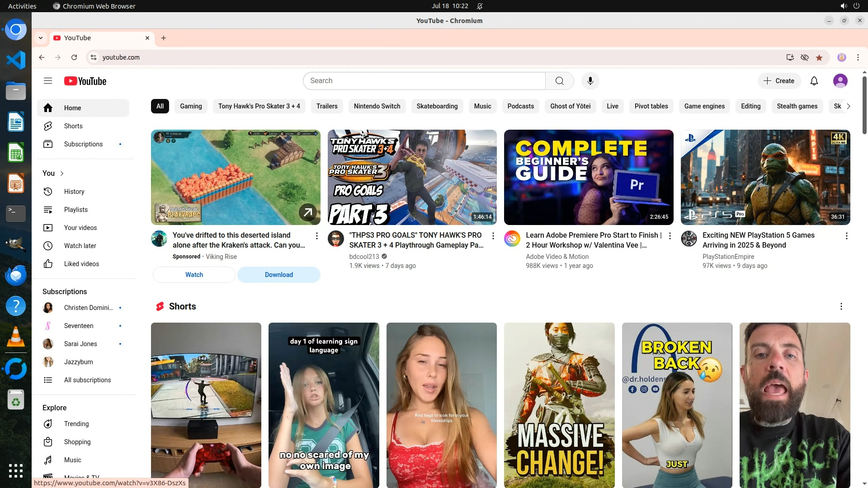Open the History sidebar item
This screenshot has height=488, width=868.
74,192
